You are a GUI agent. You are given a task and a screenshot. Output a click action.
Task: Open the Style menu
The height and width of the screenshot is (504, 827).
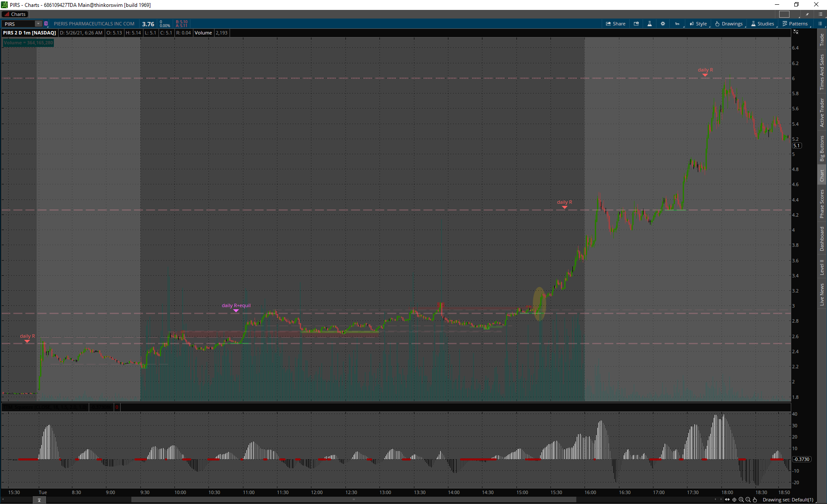(x=698, y=24)
